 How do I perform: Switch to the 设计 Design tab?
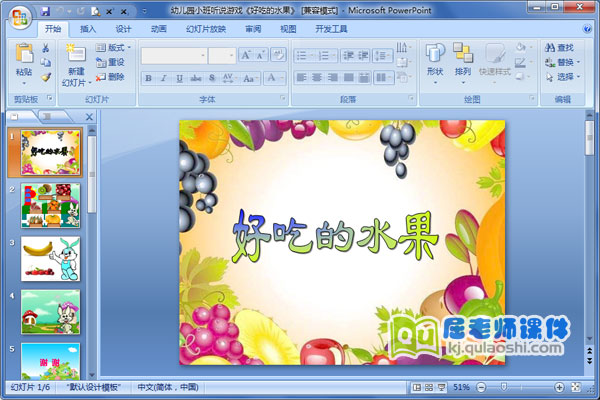pyautogui.click(x=123, y=29)
